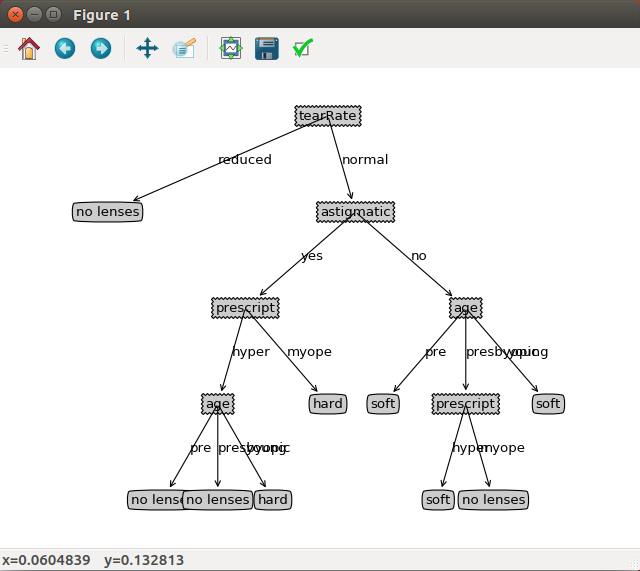
Task: Open the Configure subplots dialog
Action: point(231,48)
